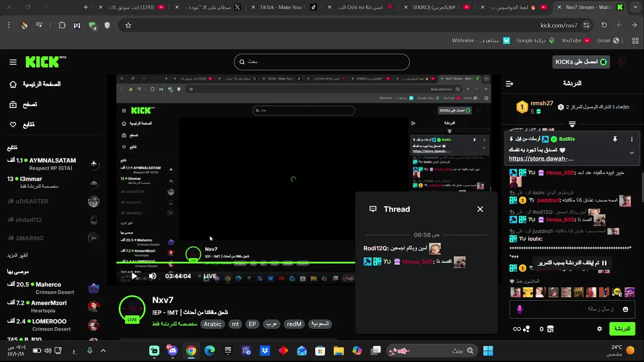Open Windows Start button
This screenshot has width=644, height=362.
pos(488,350)
